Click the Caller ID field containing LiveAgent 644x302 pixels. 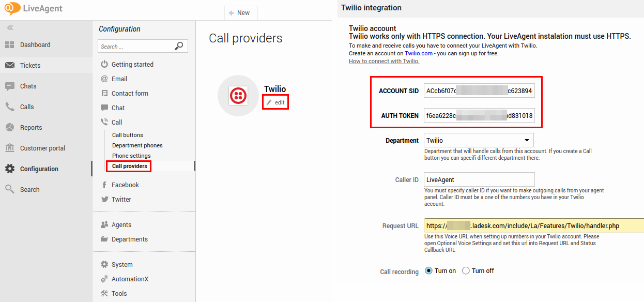pyautogui.click(x=479, y=180)
